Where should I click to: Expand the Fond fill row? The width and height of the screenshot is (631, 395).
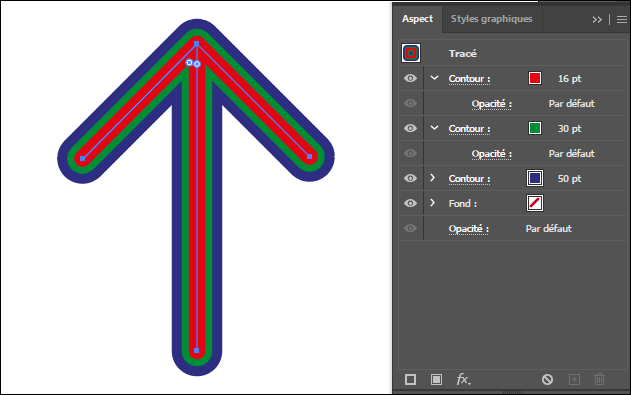pos(433,202)
